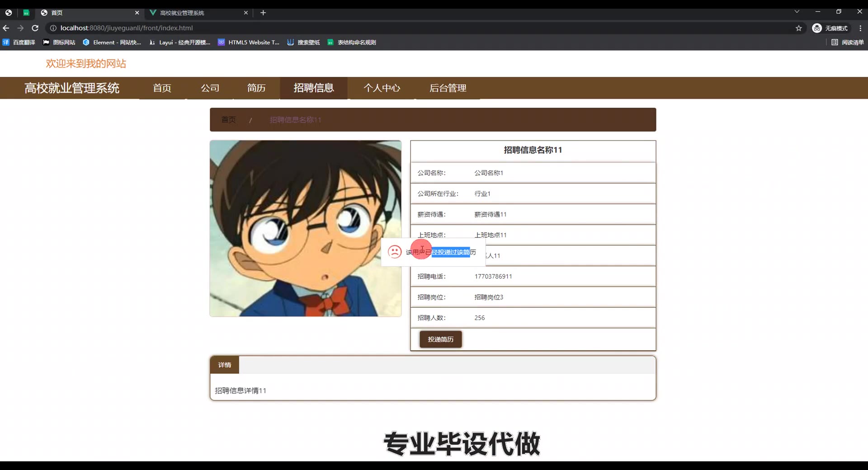
Task: Select the 详情 tab
Action: (x=225, y=365)
